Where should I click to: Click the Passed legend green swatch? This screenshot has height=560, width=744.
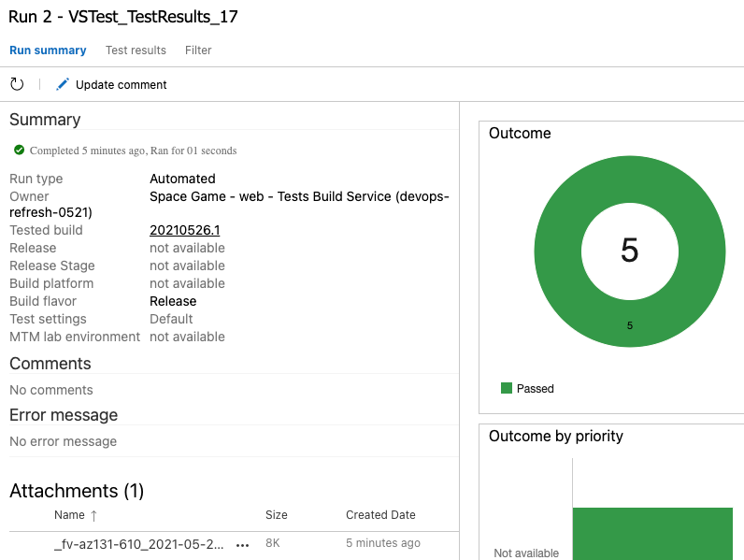coord(507,388)
